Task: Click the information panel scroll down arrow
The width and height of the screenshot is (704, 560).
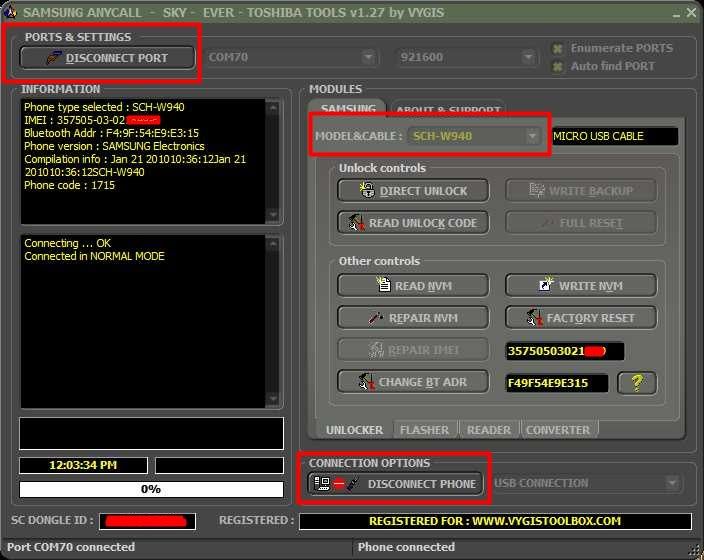Action: (x=273, y=215)
